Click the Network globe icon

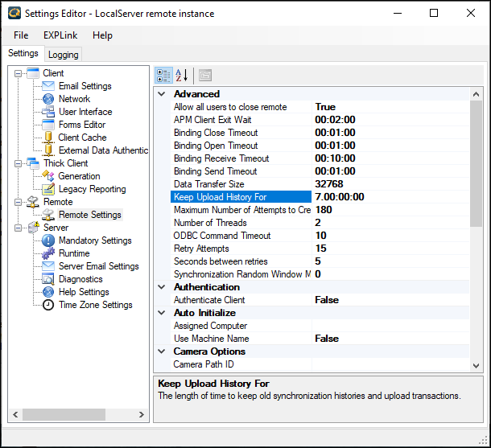point(48,99)
